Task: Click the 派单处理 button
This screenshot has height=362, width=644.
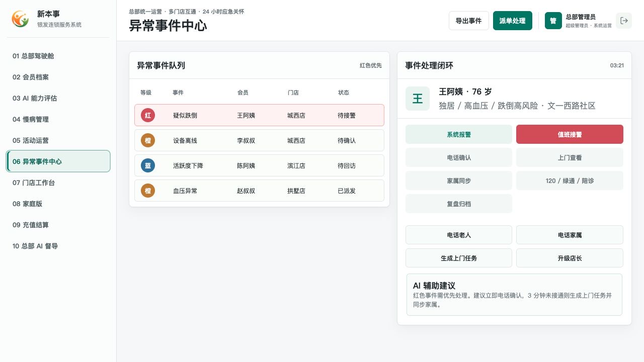Action: coord(512,21)
